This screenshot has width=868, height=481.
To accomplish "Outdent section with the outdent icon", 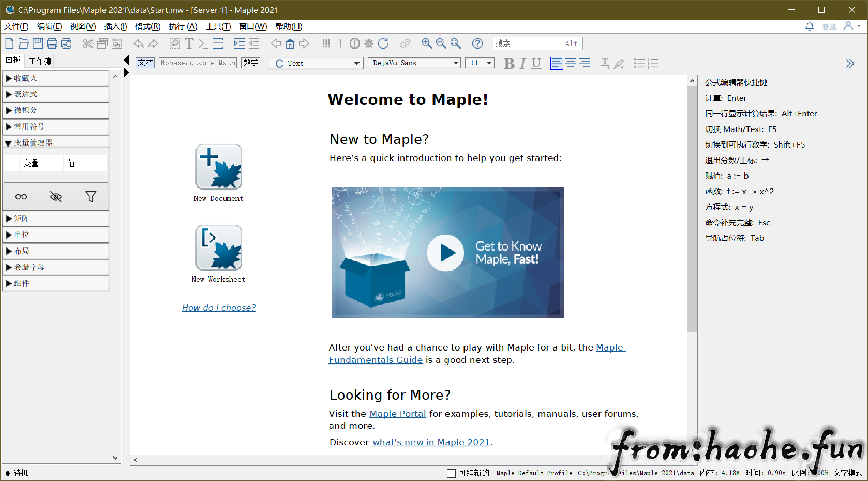I will [254, 43].
